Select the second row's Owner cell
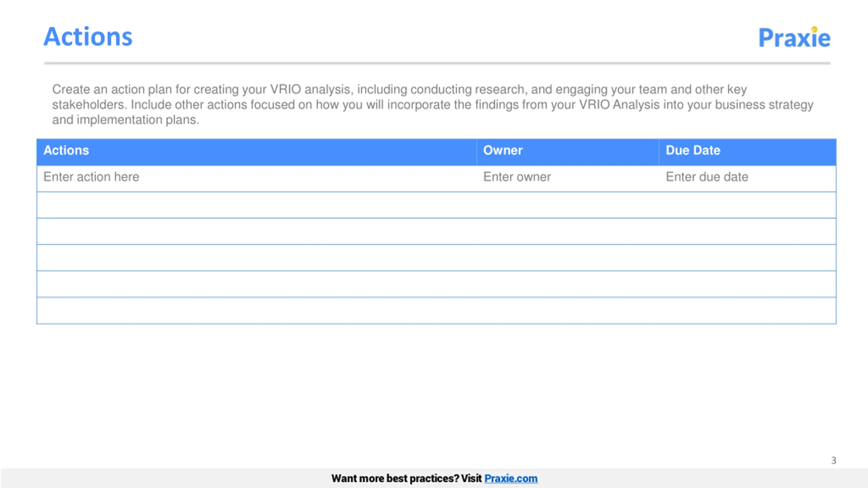 click(x=568, y=205)
